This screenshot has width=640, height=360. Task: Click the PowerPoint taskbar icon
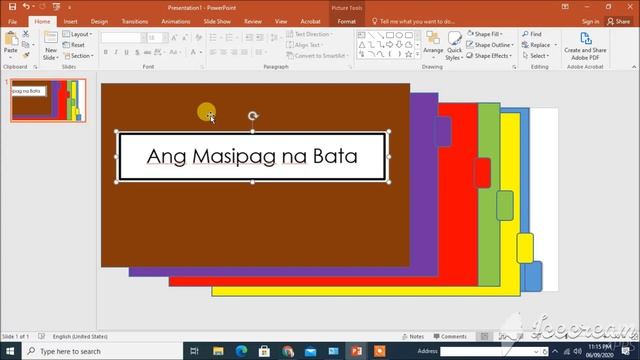[x=356, y=351]
